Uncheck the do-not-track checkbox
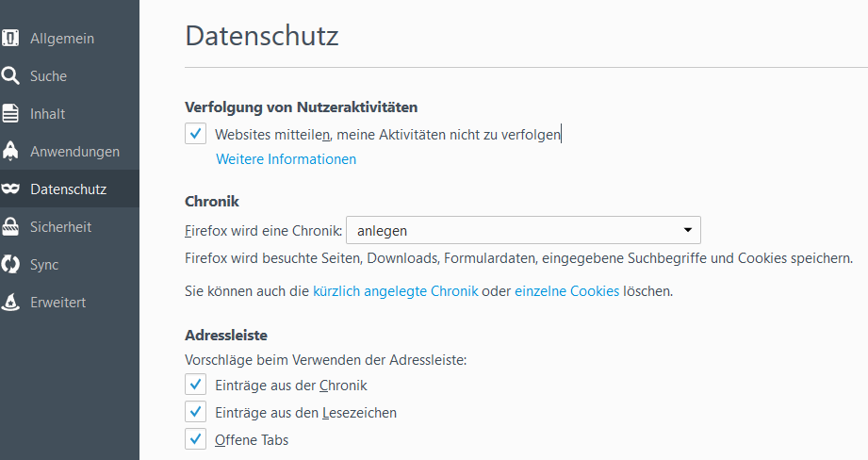 195,134
